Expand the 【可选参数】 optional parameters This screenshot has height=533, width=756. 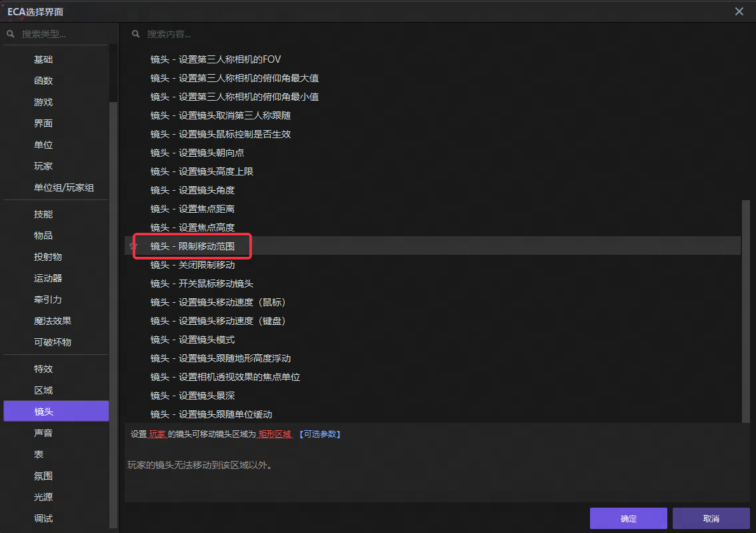click(319, 434)
